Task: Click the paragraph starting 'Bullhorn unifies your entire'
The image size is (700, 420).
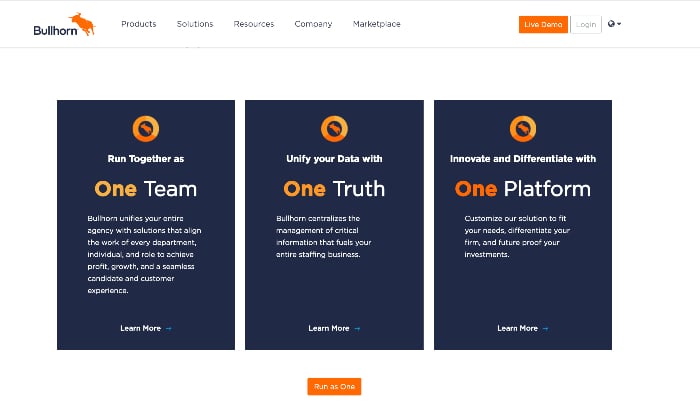Action: (x=144, y=254)
